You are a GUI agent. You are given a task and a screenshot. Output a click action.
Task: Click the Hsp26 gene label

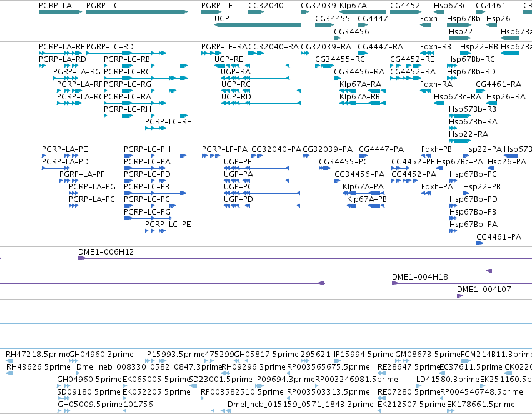click(x=498, y=18)
